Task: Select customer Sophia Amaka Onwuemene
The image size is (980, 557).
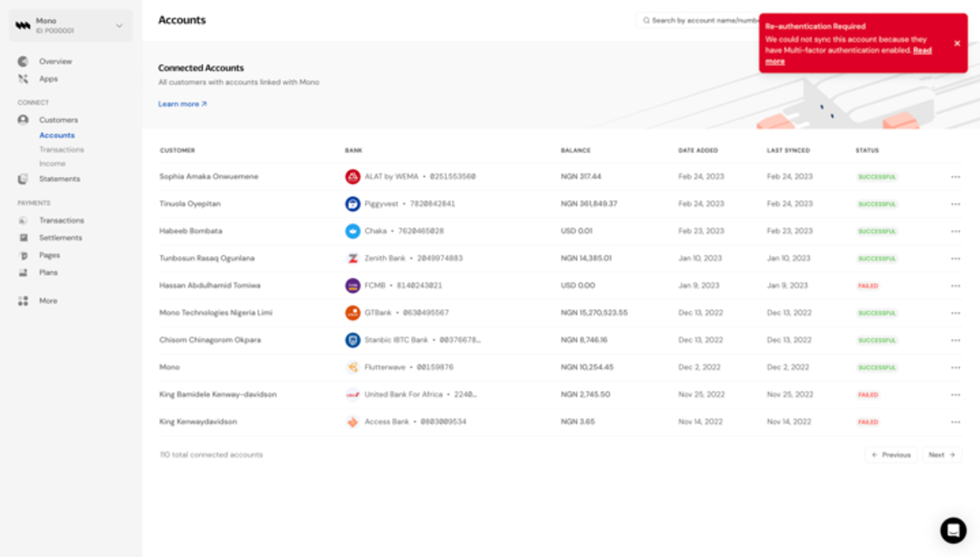Action: (209, 177)
